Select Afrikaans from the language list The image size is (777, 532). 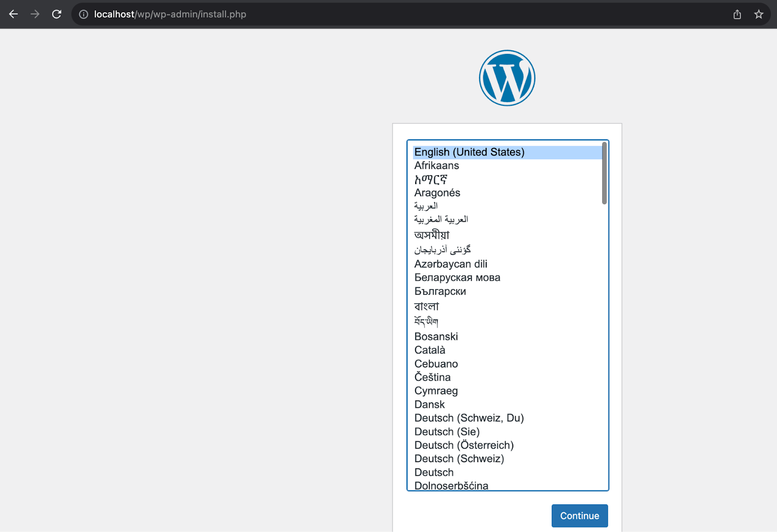pyautogui.click(x=507, y=166)
